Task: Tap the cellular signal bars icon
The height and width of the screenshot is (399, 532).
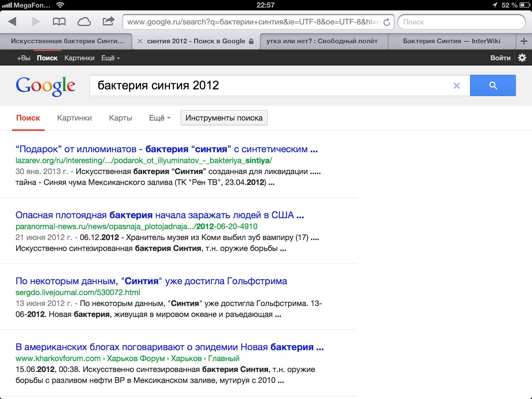Action: click(7, 5)
